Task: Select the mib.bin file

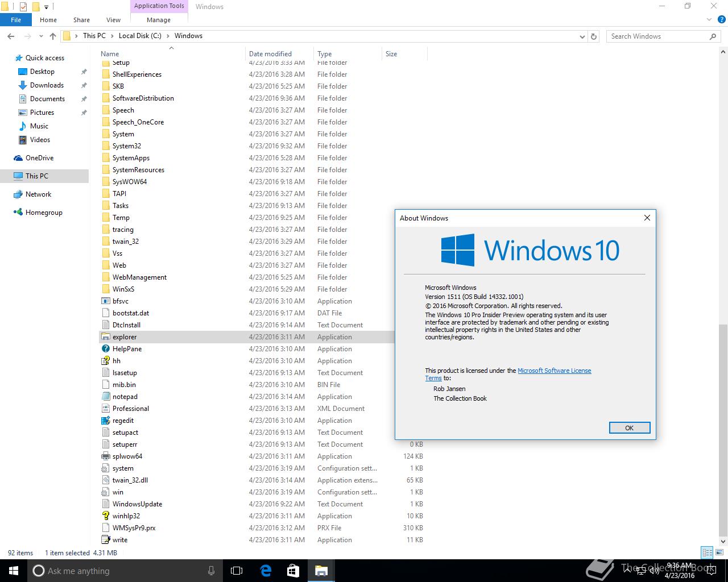Action: pos(123,385)
